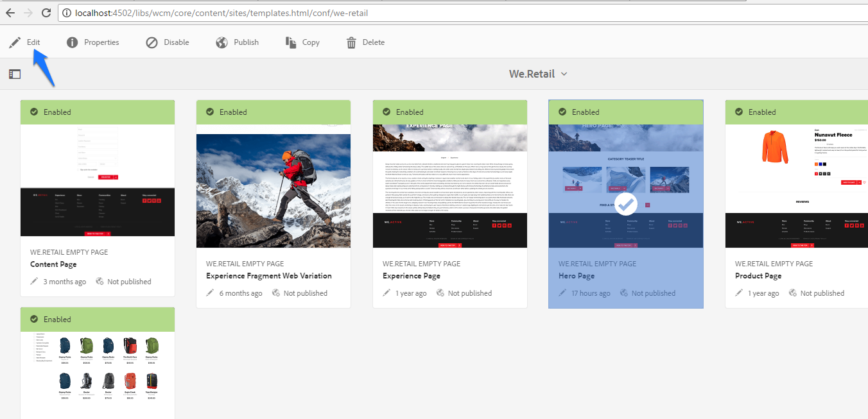Viewport: 868px width, 419px height.
Task: Click the Publish label in the toolbar
Action: [246, 42]
